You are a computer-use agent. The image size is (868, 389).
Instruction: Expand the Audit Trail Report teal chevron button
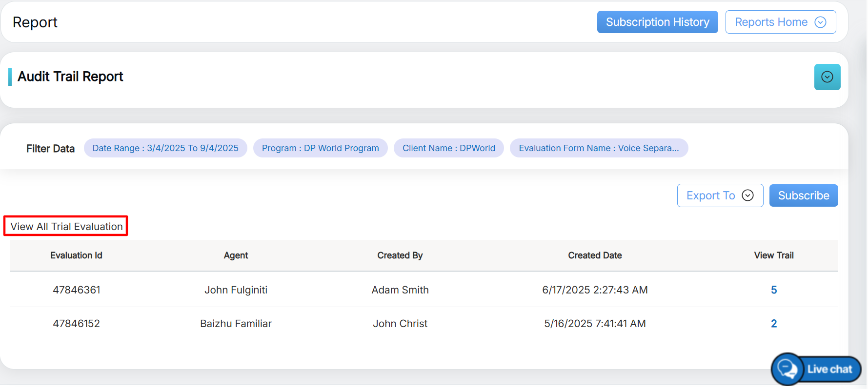(x=827, y=77)
